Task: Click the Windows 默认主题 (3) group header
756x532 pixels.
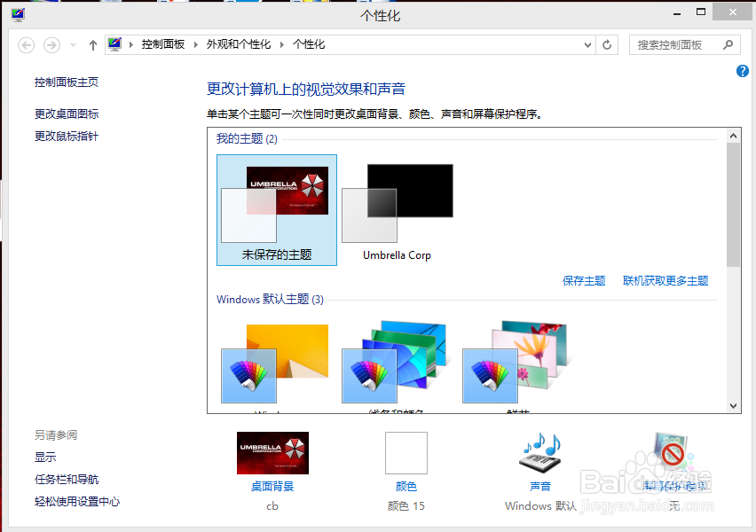Action: pyautogui.click(x=270, y=300)
